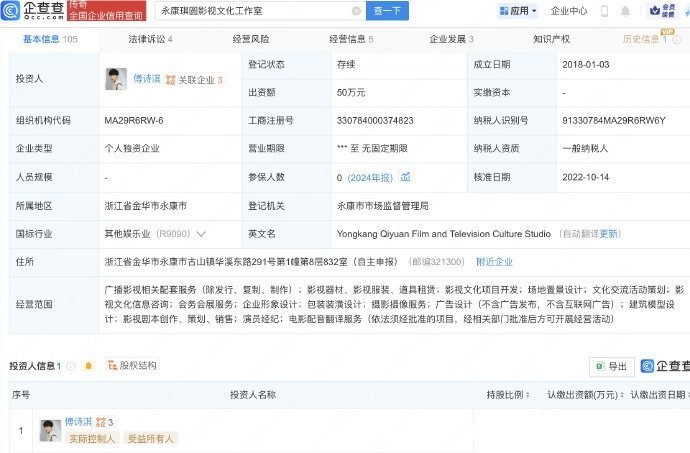Click the bell icon beside 投资人信息

pos(88,366)
